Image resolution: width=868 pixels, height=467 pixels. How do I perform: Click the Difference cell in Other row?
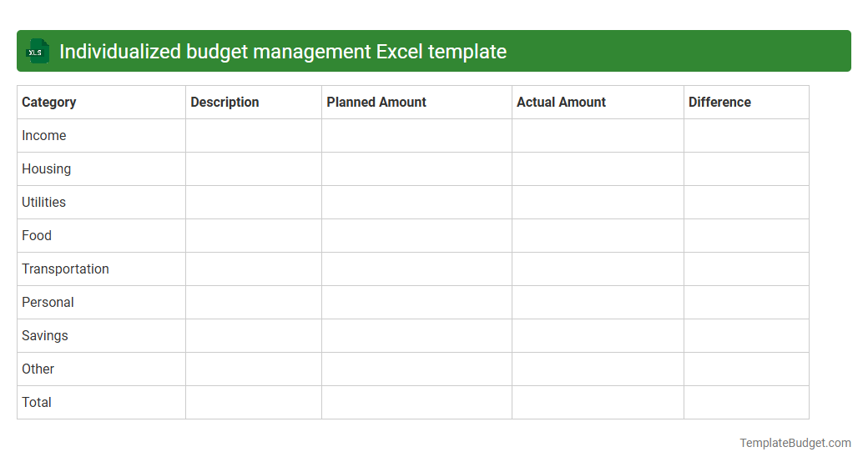746,369
